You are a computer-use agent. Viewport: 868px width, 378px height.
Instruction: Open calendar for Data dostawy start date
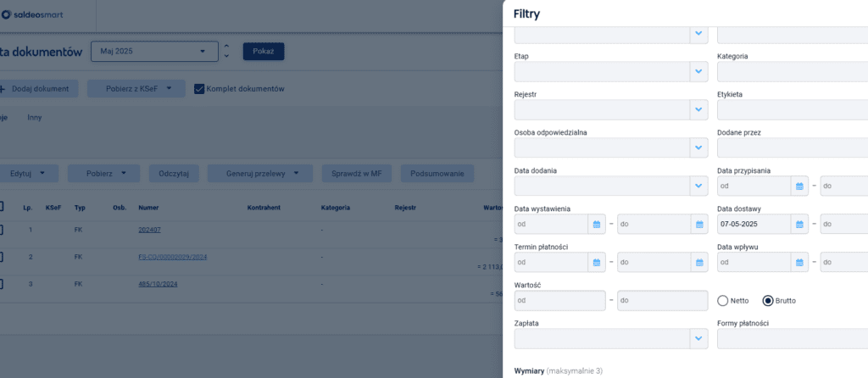[x=799, y=225]
